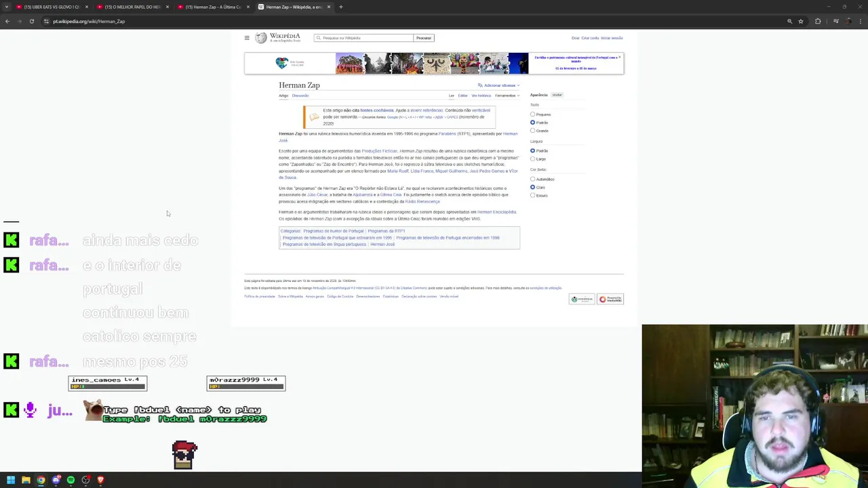Open the zoom magnifier icon in the address bar
The width and height of the screenshot is (868, 488).
789,21
